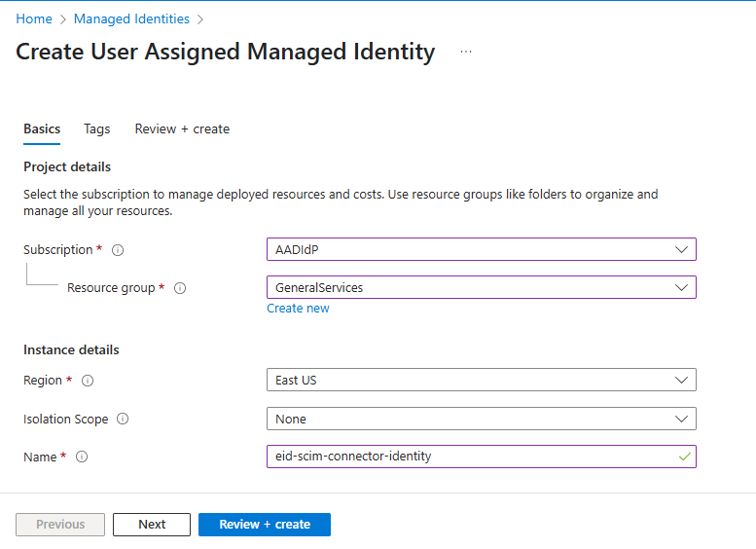756x549 pixels.
Task: Go to the Review + create tab
Action: (x=182, y=128)
